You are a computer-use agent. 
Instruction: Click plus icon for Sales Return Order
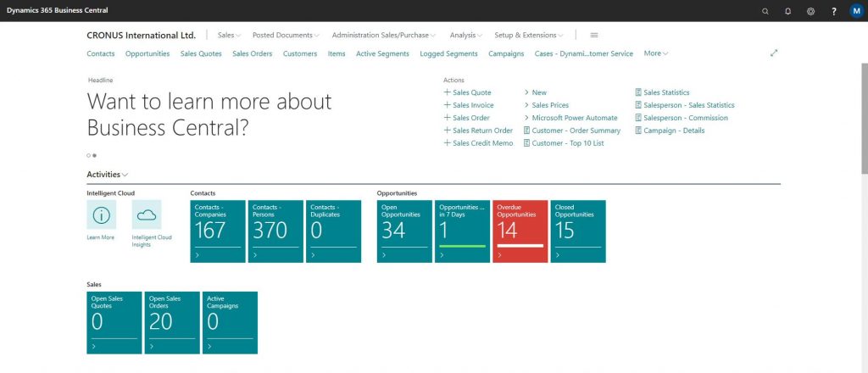pyautogui.click(x=447, y=131)
